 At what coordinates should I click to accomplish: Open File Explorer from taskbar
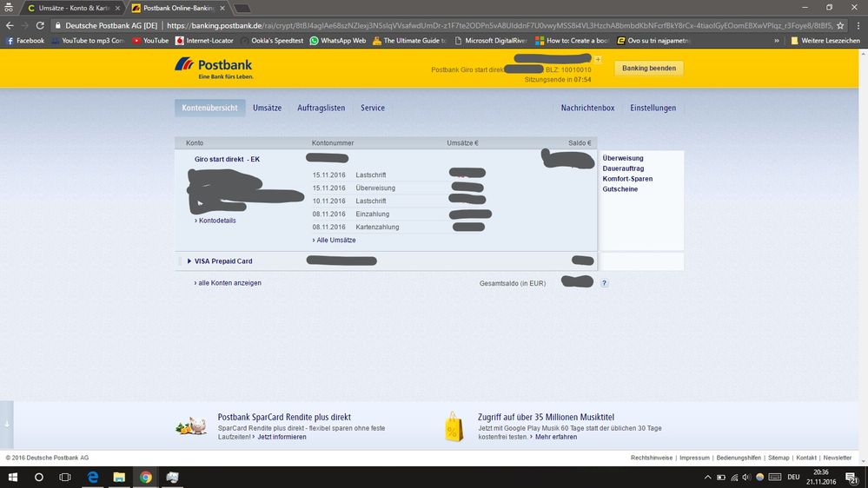click(x=119, y=477)
